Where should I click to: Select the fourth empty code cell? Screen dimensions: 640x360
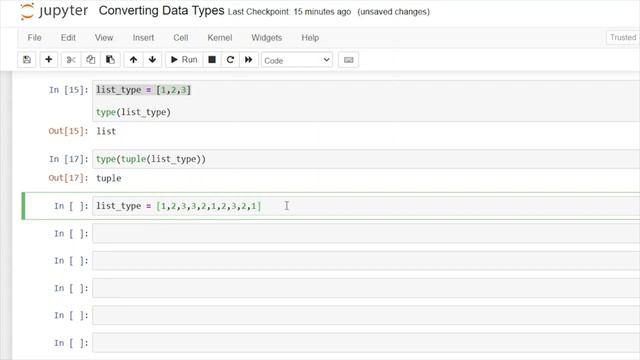click(x=366, y=316)
